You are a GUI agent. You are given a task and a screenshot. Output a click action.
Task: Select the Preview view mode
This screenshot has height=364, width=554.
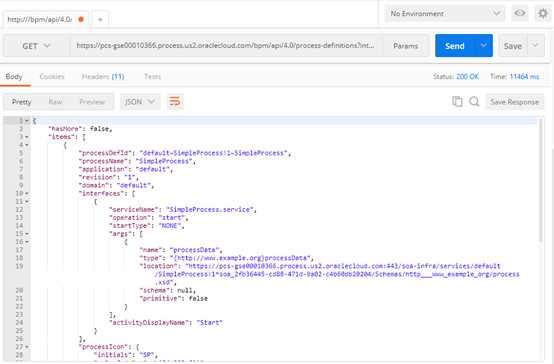pyautogui.click(x=92, y=102)
